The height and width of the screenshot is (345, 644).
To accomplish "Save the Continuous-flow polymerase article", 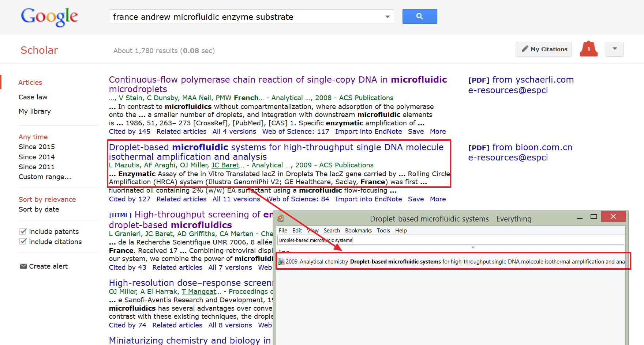I will point(416,132).
